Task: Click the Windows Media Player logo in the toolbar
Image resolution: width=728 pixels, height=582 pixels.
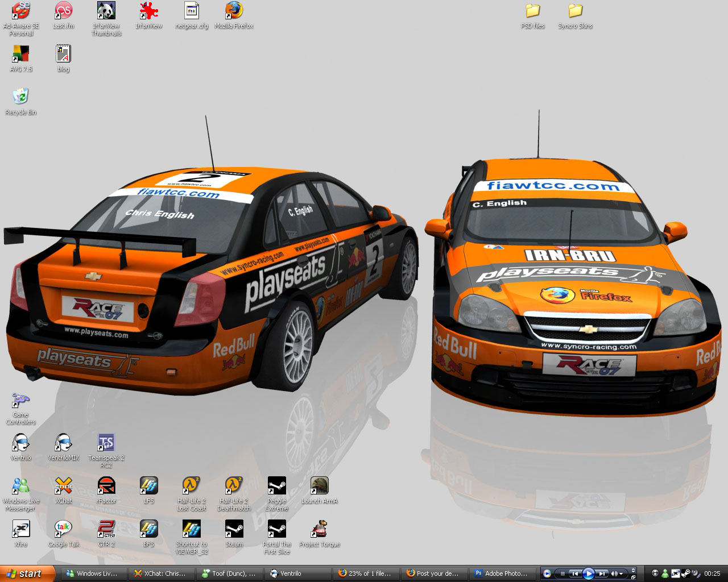Action: pyautogui.click(x=547, y=573)
